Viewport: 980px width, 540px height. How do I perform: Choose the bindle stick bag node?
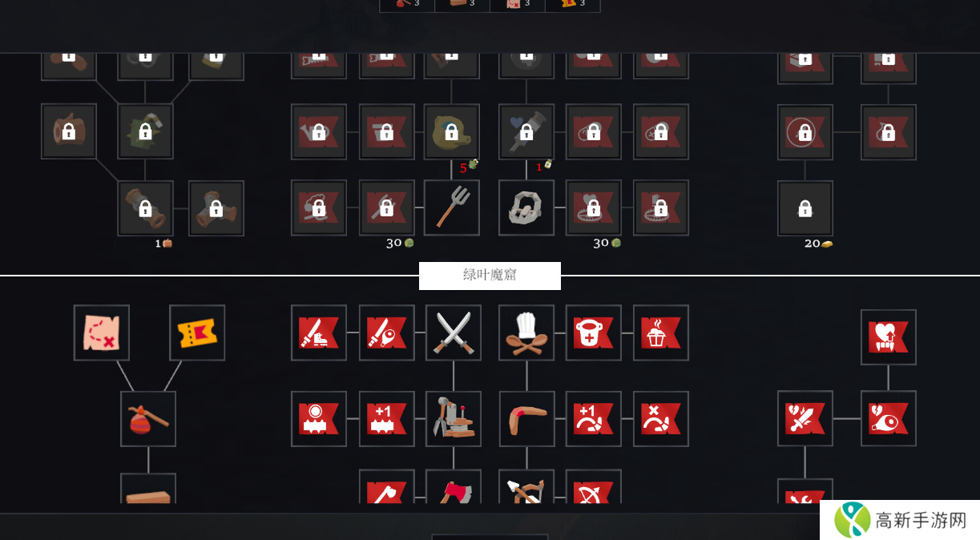point(148,419)
